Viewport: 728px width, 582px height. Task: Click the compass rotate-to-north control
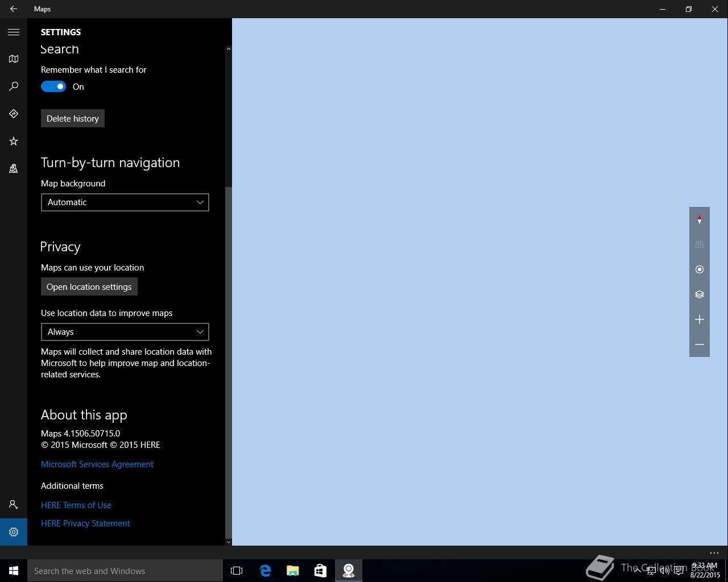tap(700, 219)
